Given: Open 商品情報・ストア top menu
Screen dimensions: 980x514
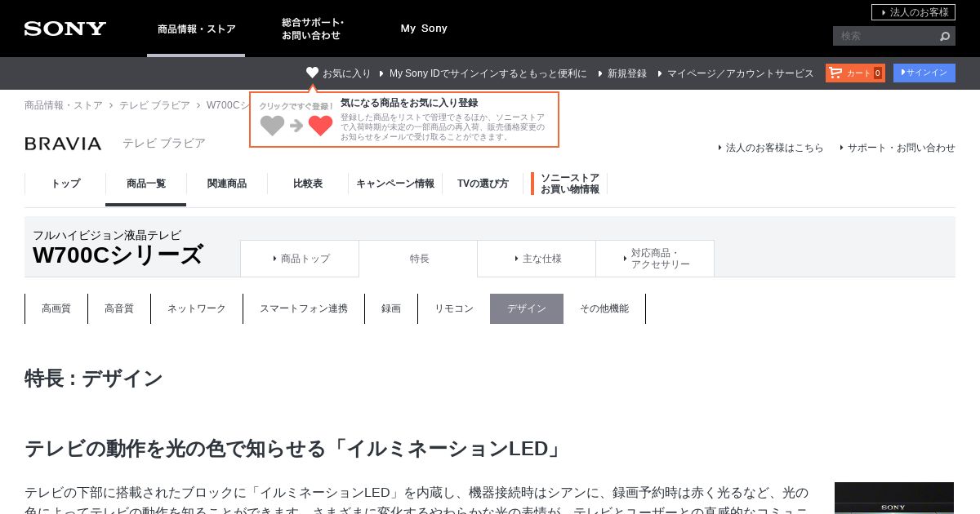Looking at the screenshot, I should 196,29.
